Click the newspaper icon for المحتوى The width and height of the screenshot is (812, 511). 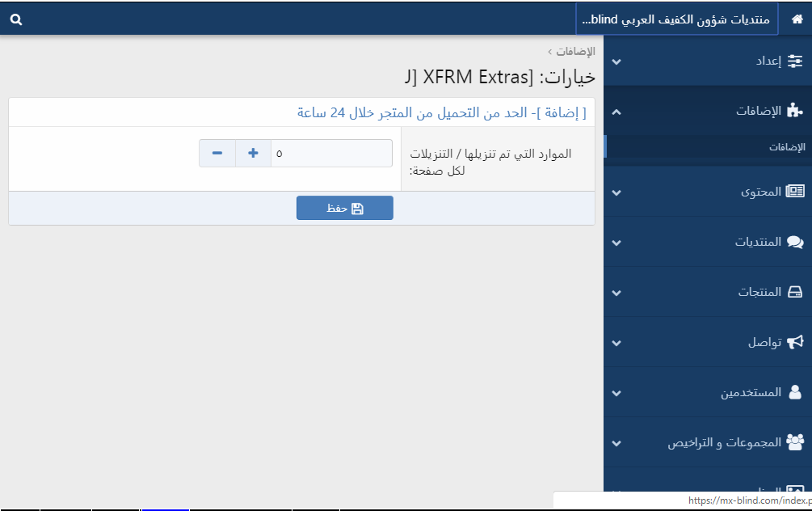coord(795,192)
